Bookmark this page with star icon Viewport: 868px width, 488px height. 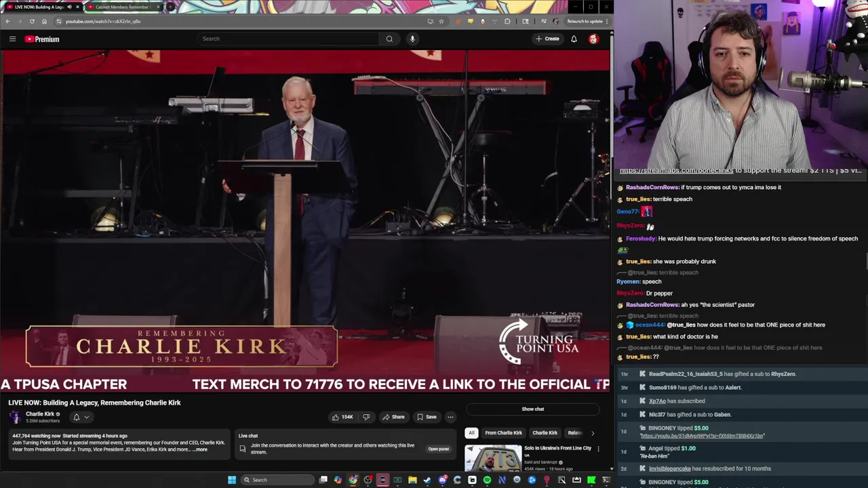click(x=441, y=21)
